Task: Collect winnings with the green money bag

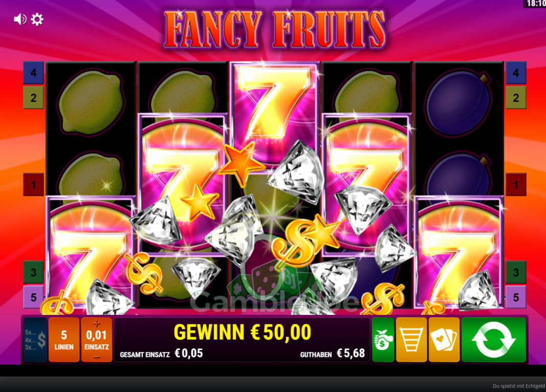Action: coord(383,339)
